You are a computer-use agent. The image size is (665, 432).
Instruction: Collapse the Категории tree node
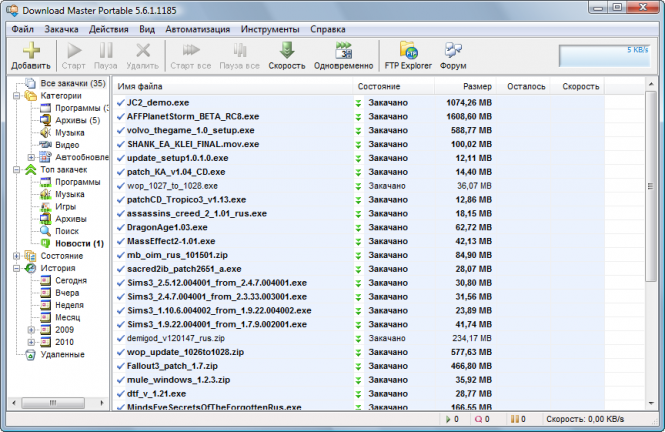coord(17,96)
